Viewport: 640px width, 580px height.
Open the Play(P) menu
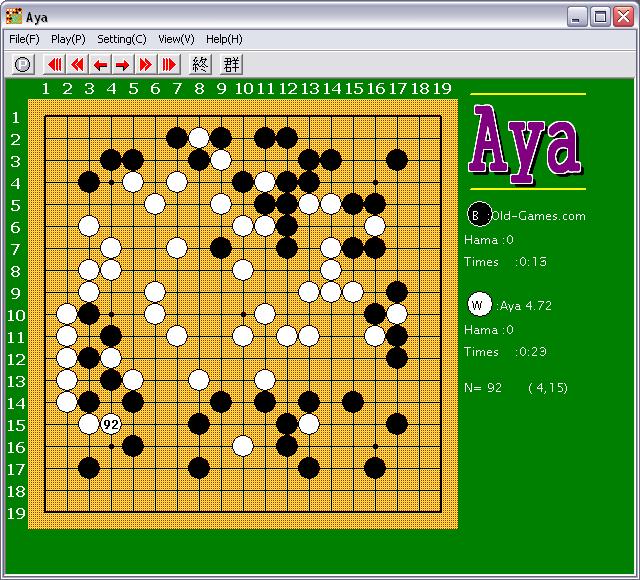pyautogui.click(x=68, y=39)
